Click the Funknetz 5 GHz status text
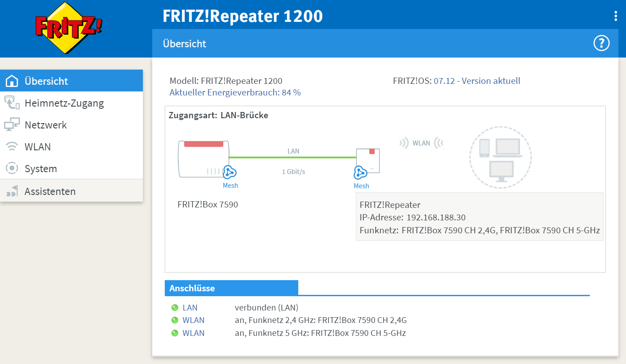The height and width of the screenshot is (364, 626). pos(320,333)
